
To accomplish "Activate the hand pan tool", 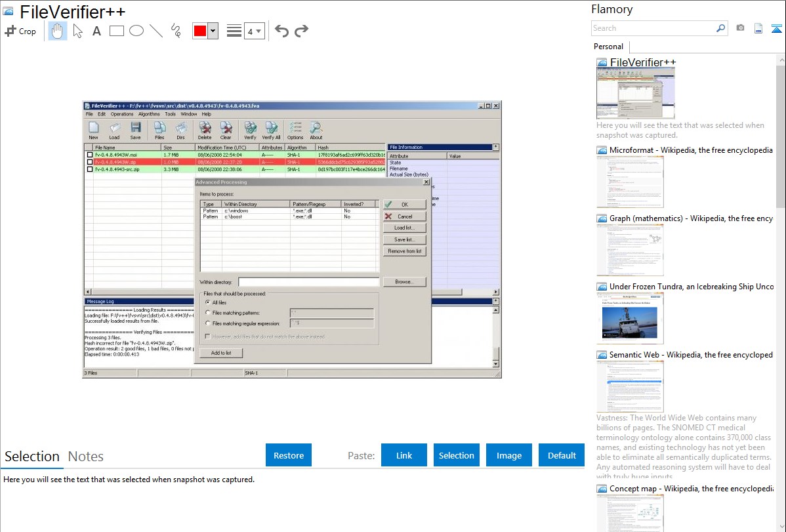I will (58, 31).
